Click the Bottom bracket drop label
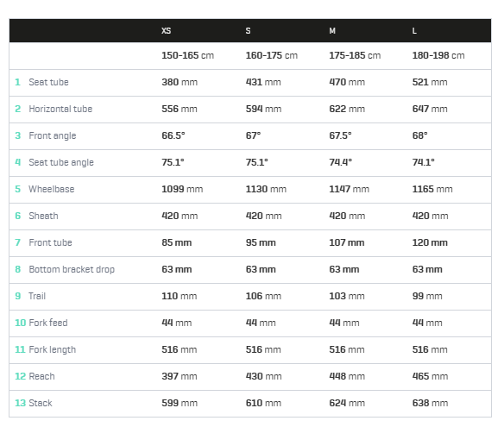The image size is (504, 427). click(x=72, y=269)
